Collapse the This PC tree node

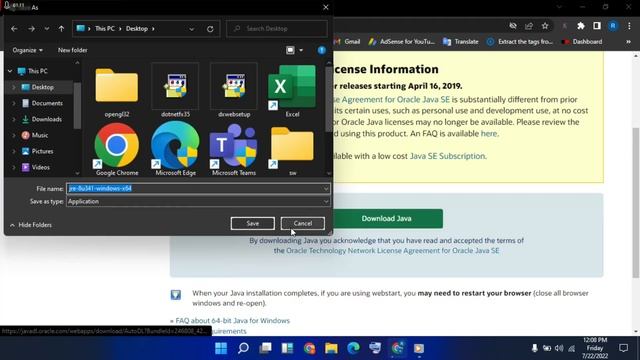click(x=10, y=71)
